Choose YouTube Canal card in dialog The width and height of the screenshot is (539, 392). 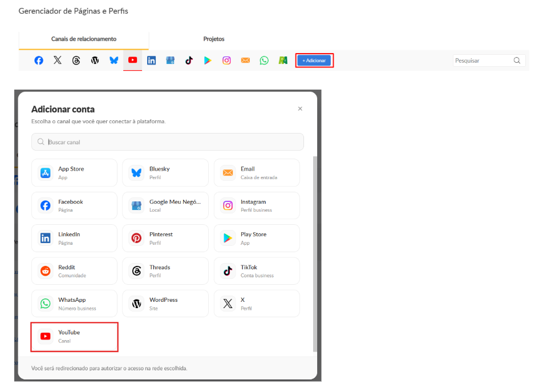pyautogui.click(x=74, y=337)
